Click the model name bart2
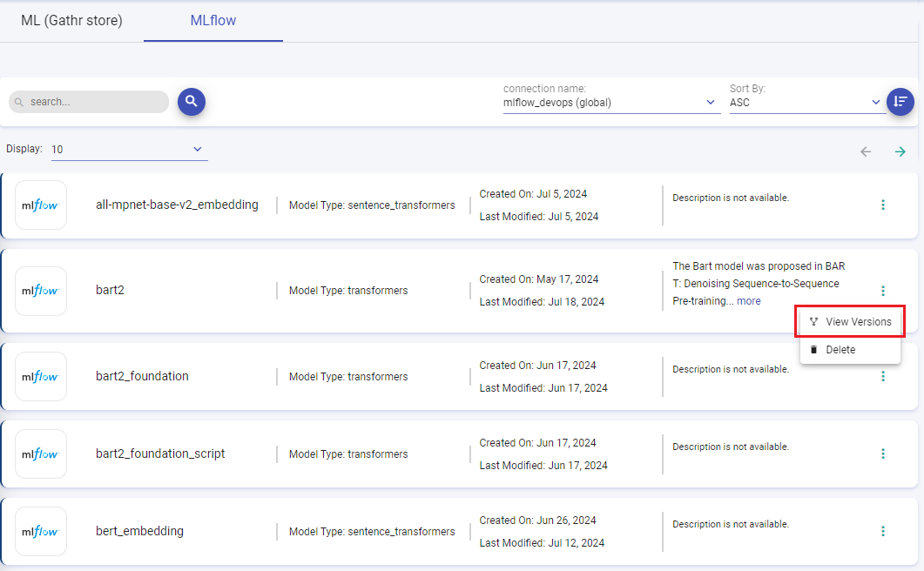The height and width of the screenshot is (571, 924). pos(111,291)
